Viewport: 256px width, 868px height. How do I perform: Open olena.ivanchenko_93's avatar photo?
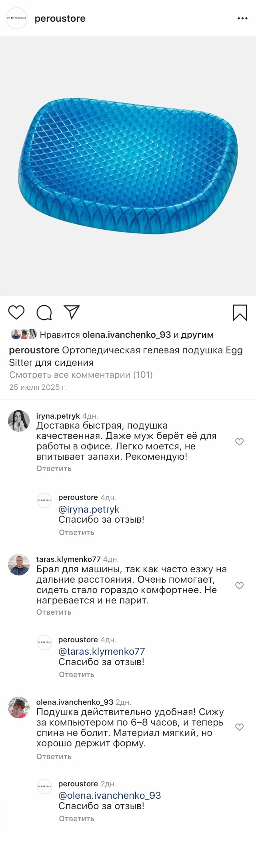[x=19, y=707]
